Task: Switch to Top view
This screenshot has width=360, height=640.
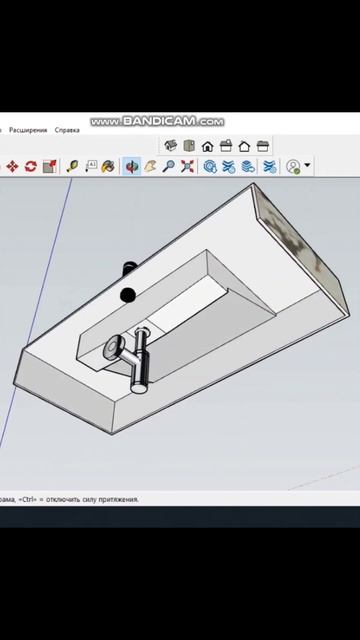Action: click(x=189, y=146)
